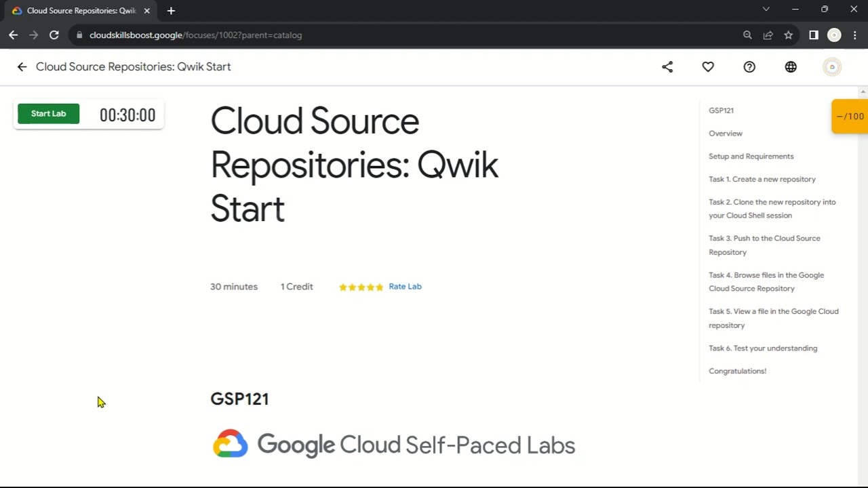Favorite this lab with the heart icon
The height and width of the screenshot is (488, 868).
tap(708, 66)
